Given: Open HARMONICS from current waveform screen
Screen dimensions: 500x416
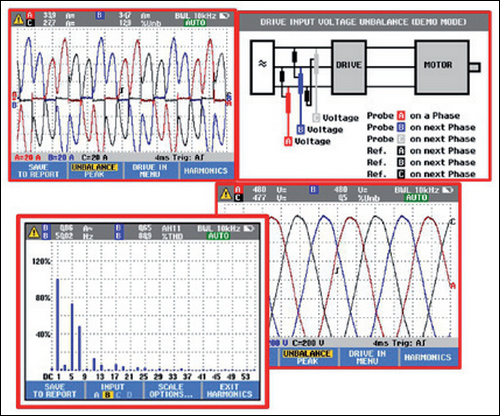Looking at the screenshot, I should point(206,171).
